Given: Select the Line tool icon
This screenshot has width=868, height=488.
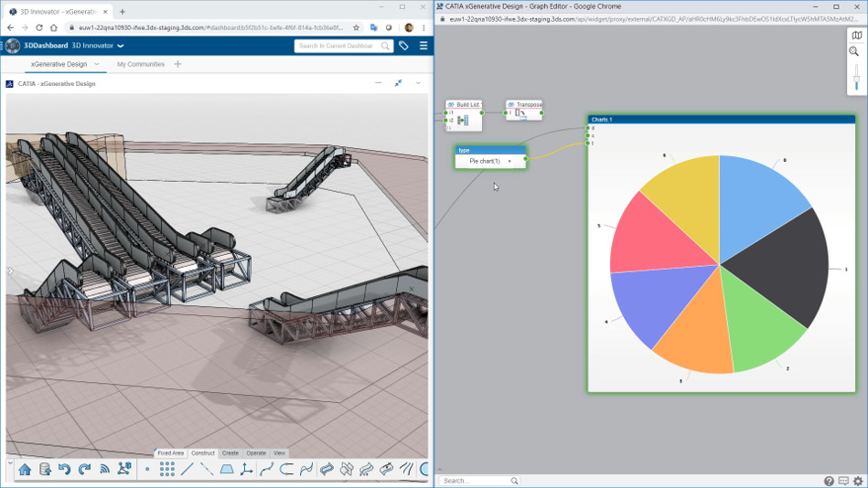Looking at the screenshot, I should click(188, 470).
